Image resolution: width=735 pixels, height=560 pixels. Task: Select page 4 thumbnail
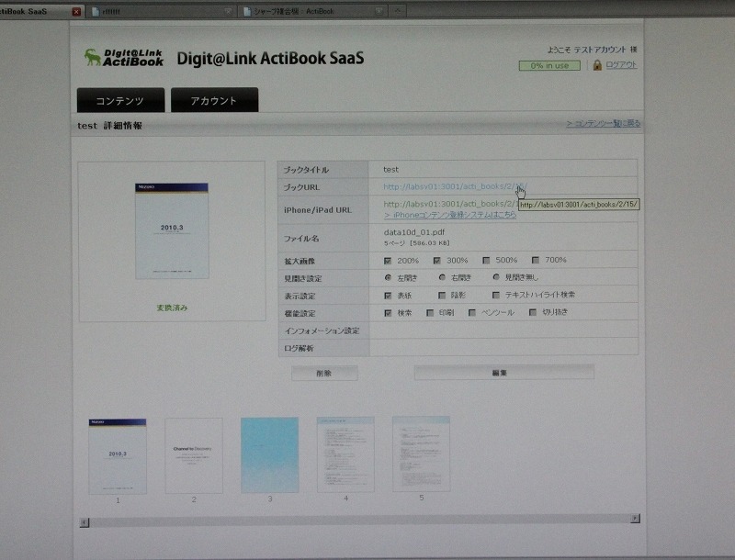[x=345, y=454]
